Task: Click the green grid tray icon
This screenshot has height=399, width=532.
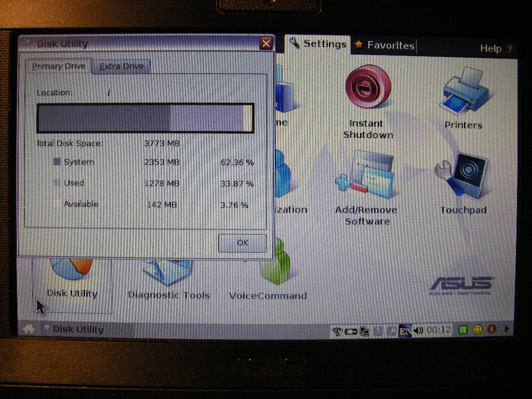Action: [463, 329]
